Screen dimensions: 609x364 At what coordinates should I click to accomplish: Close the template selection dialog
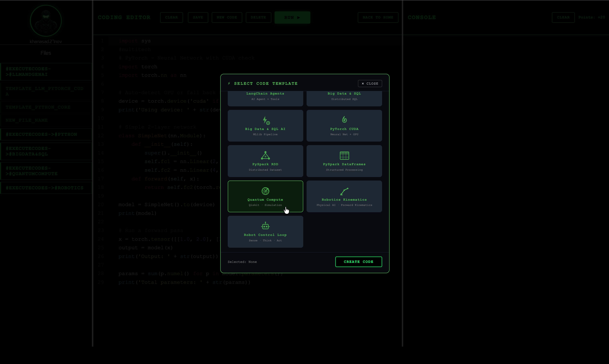click(x=370, y=83)
